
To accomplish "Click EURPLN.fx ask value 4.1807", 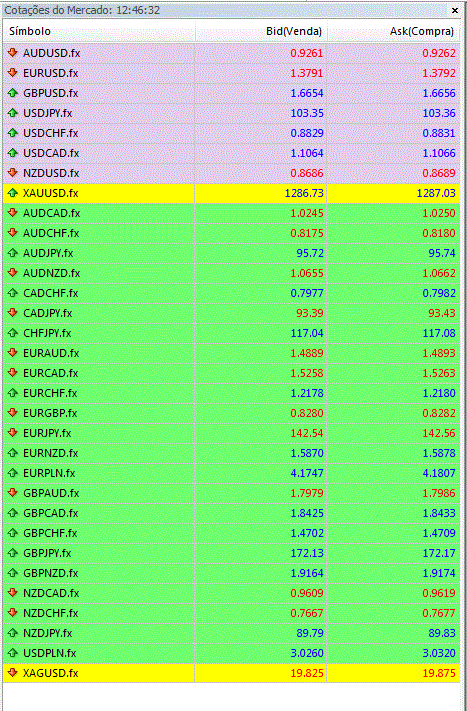I will (439, 473).
